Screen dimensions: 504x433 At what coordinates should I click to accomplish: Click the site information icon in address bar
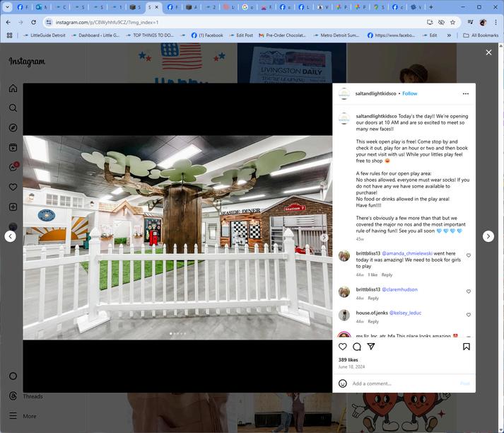point(49,22)
